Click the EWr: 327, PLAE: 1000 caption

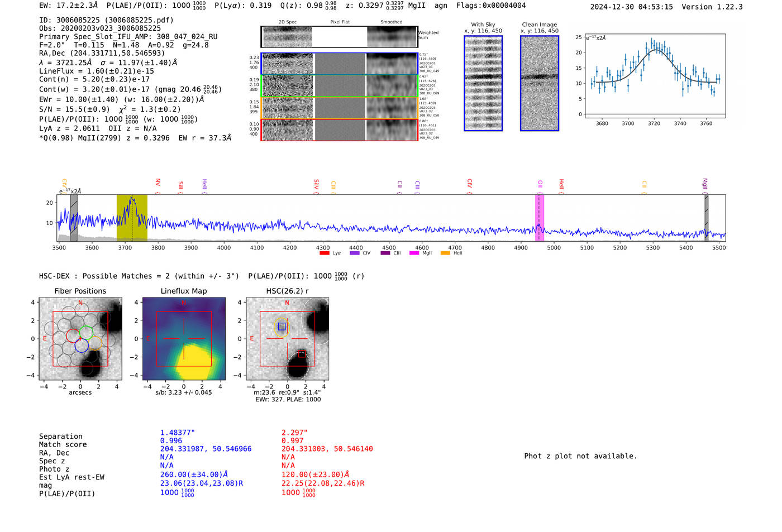pyautogui.click(x=288, y=400)
